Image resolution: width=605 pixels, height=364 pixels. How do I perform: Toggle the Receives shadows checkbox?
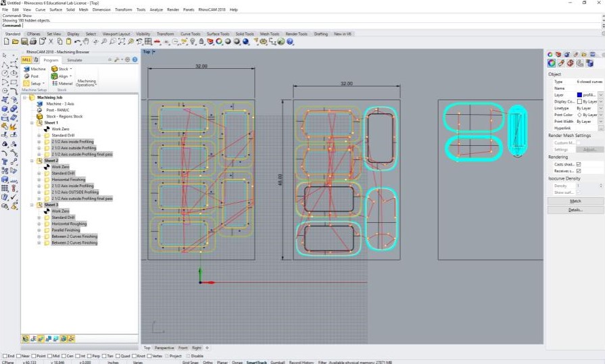point(579,171)
